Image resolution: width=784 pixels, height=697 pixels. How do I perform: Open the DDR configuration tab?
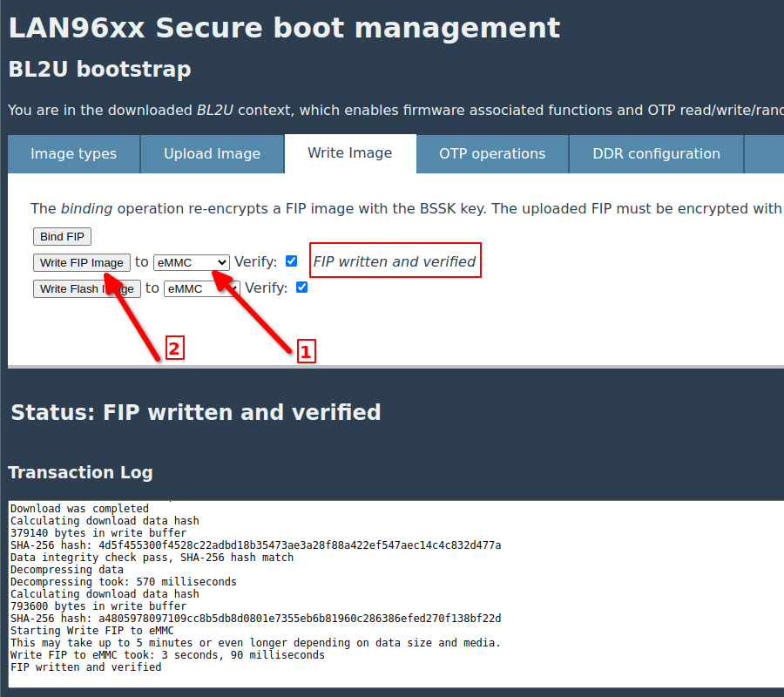656,154
